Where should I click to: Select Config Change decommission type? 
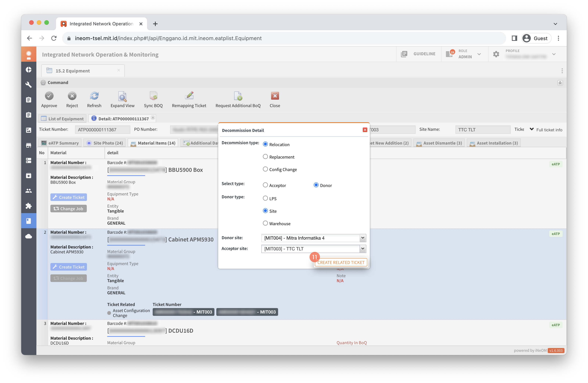click(265, 169)
